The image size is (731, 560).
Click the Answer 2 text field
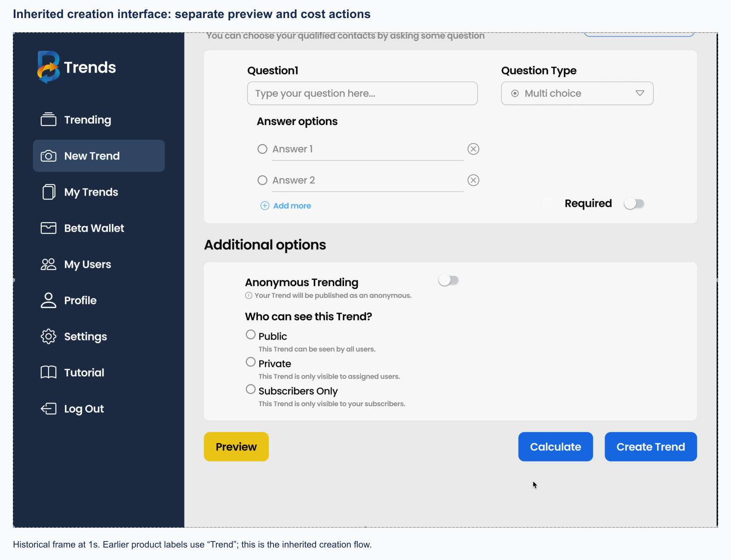pos(368,181)
